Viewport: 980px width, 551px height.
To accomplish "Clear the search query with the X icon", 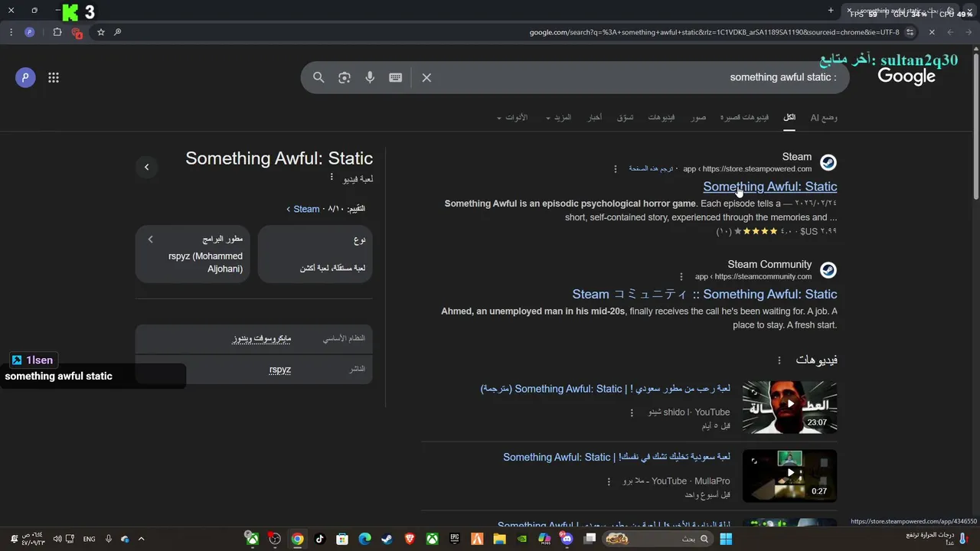I will pyautogui.click(x=426, y=77).
